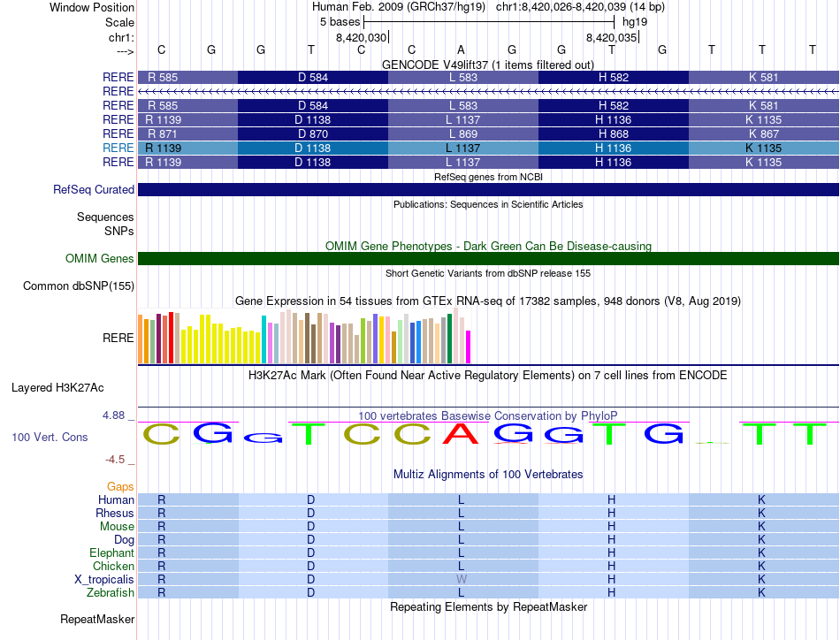
Task: Click the light-blue highlighted RERE transcript label
Action: click(118, 148)
